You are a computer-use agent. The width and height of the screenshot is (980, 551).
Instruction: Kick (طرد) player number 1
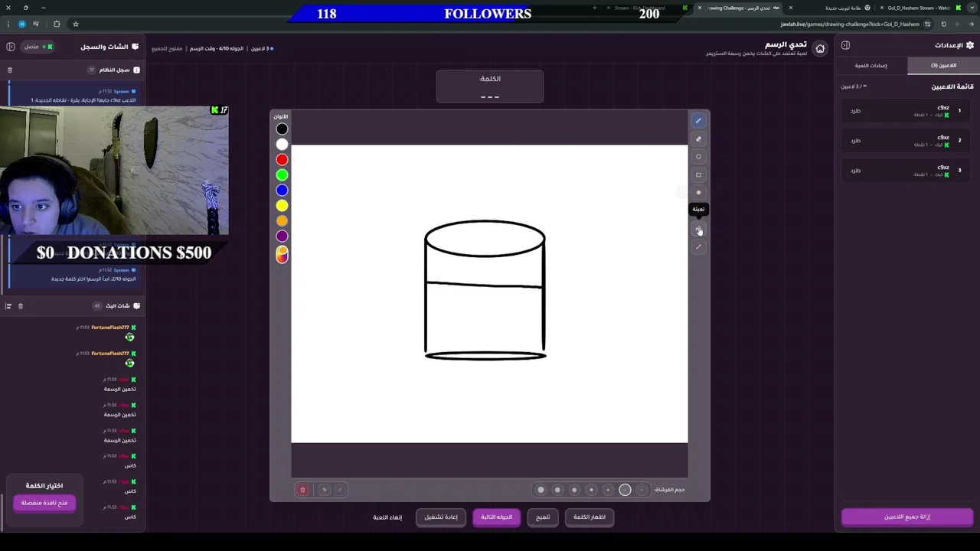pos(855,111)
